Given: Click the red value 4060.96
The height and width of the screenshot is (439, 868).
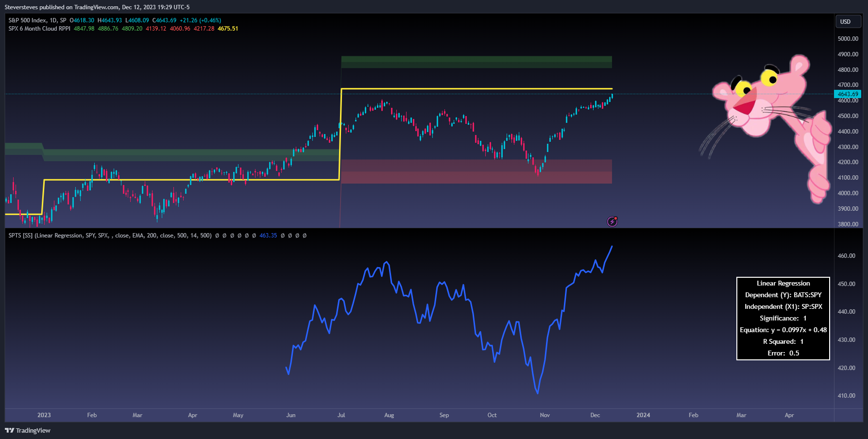Looking at the screenshot, I should (180, 29).
